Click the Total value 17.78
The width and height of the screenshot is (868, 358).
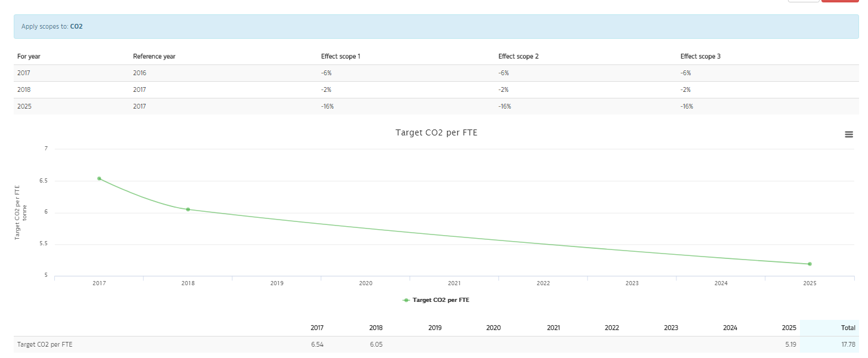click(x=848, y=344)
